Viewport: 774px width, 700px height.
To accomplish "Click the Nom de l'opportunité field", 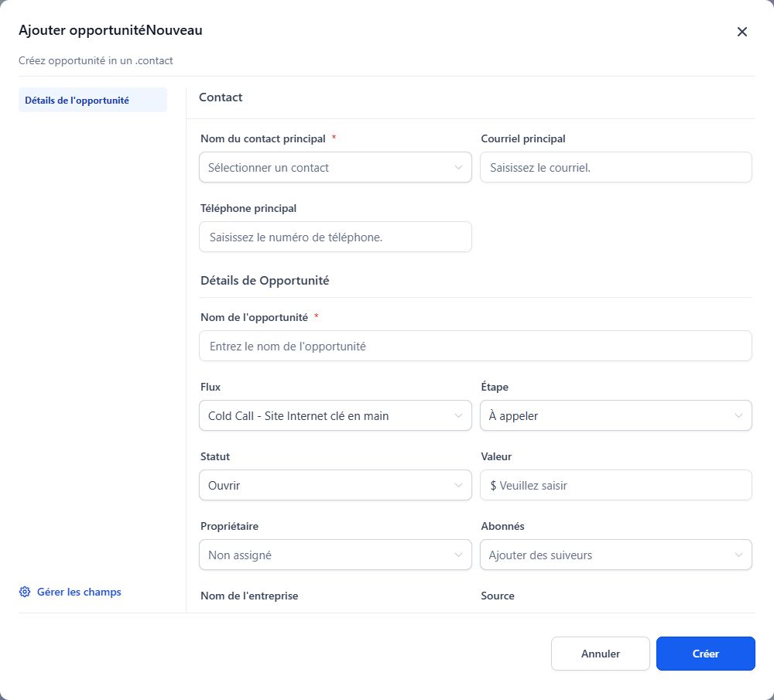I will [x=475, y=347].
